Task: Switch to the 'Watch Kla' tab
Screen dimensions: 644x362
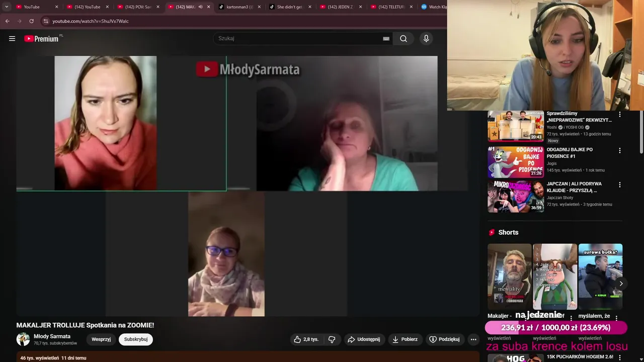Action: coord(433,7)
